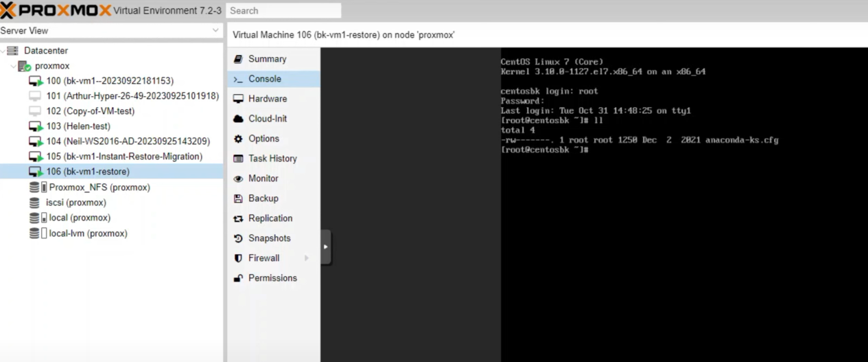
Task: Click the Console prompt icon
Action: (238, 79)
